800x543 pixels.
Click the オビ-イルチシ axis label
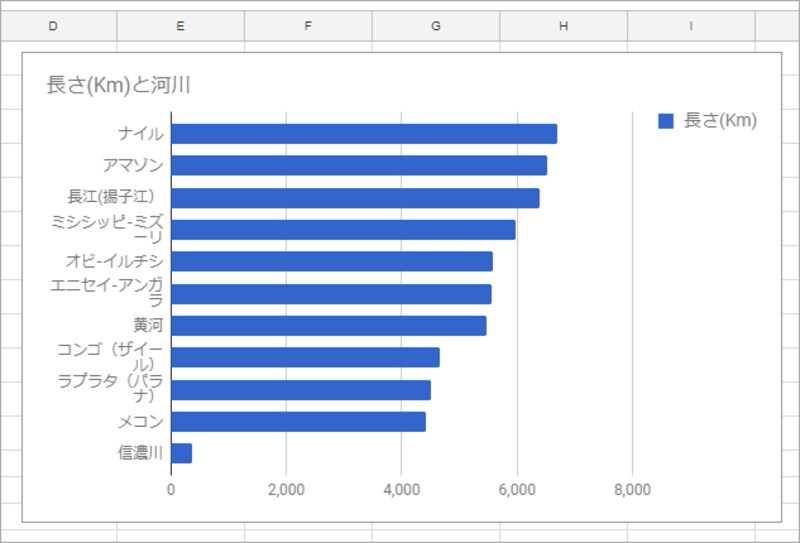pos(115,261)
